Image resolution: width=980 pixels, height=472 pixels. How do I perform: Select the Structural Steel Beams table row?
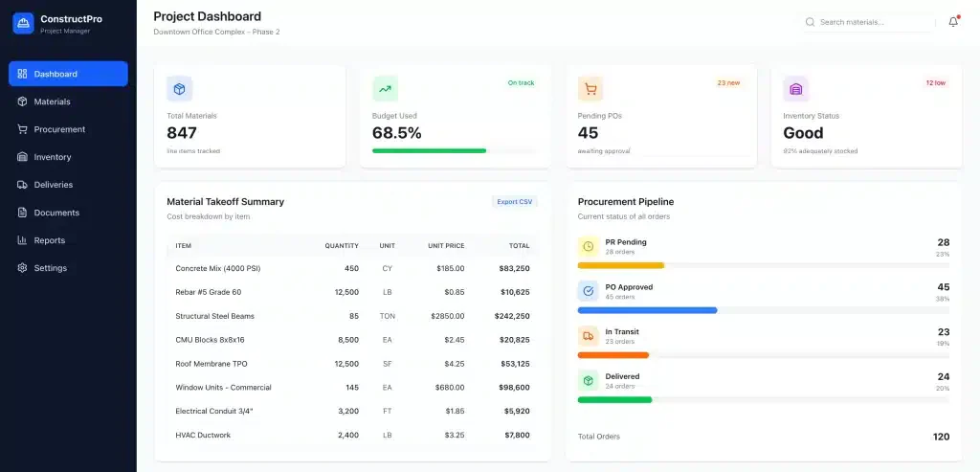(x=352, y=316)
